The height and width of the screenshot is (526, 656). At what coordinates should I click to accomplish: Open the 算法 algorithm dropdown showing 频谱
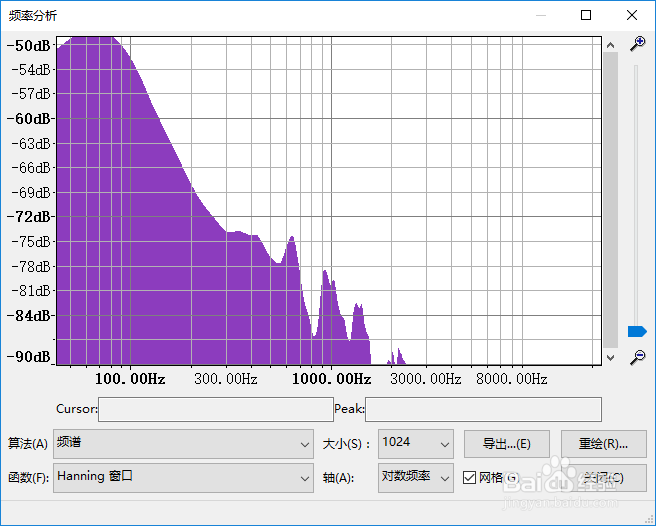pyautogui.click(x=183, y=444)
